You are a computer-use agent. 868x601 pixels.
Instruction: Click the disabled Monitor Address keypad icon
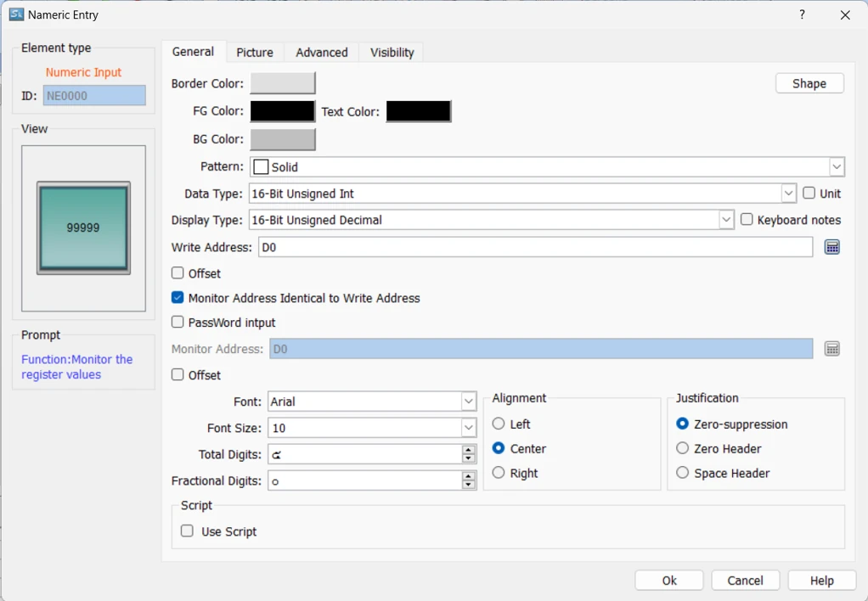(832, 349)
